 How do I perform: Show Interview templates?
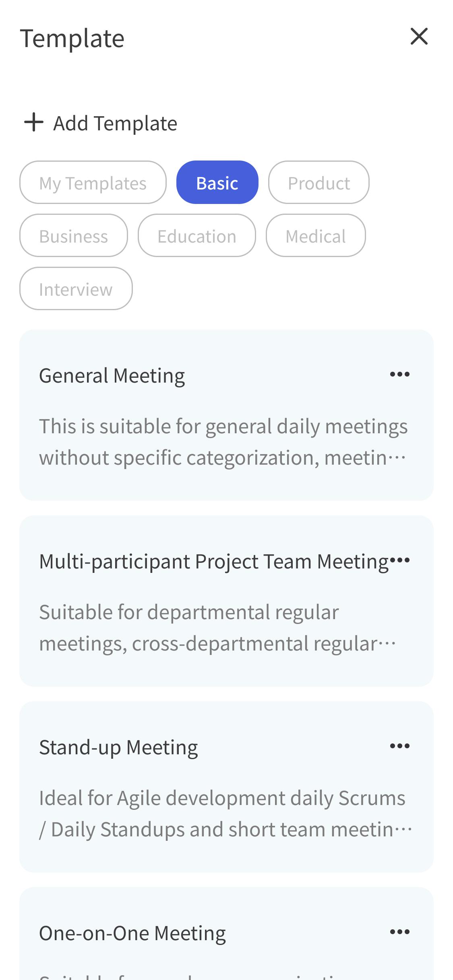pos(76,289)
